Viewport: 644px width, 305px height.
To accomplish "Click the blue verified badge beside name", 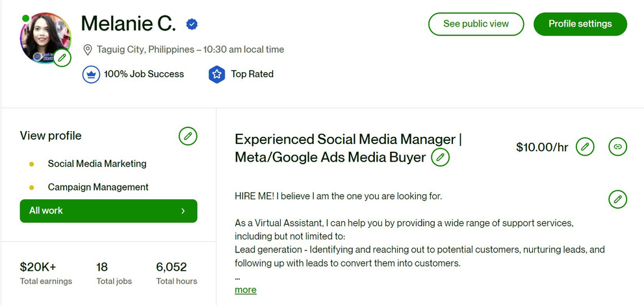I will pyautogui.click(x=192, y=24).
